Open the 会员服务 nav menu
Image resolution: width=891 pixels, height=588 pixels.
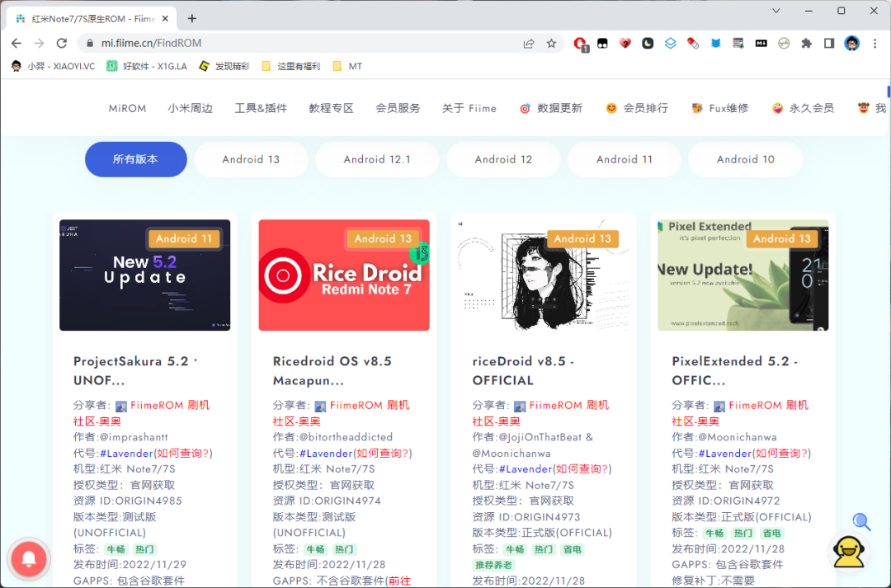pos(398,108)
